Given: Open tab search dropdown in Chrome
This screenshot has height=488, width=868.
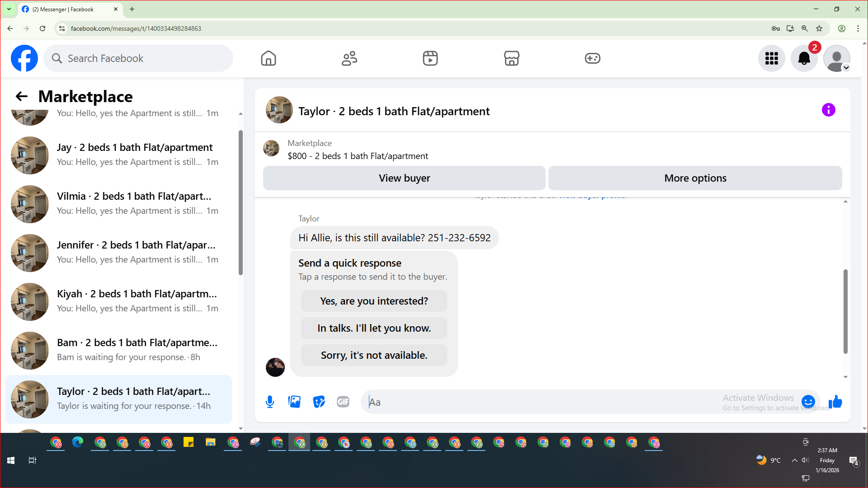Looking at the screenshot, I should 9,9.
